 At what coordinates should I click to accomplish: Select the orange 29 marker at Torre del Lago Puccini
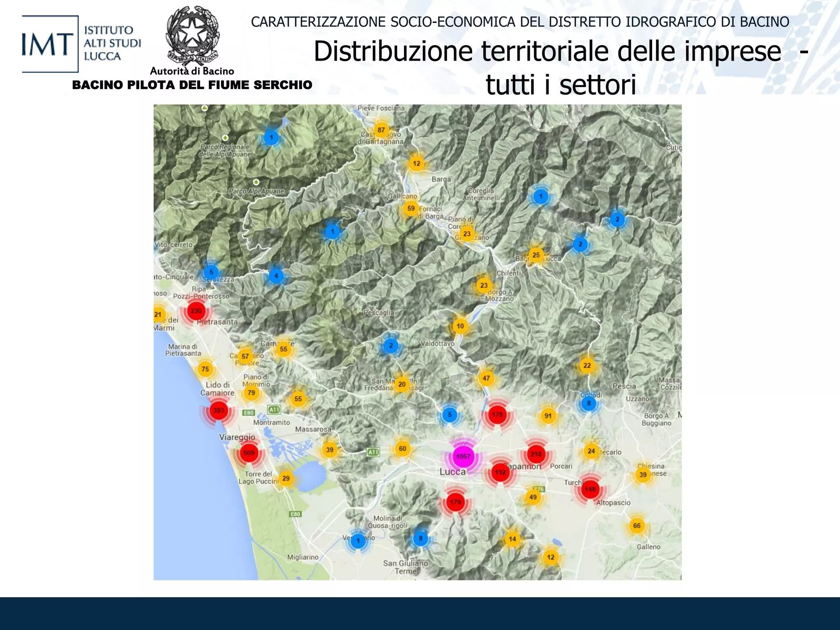coord(286,478)
